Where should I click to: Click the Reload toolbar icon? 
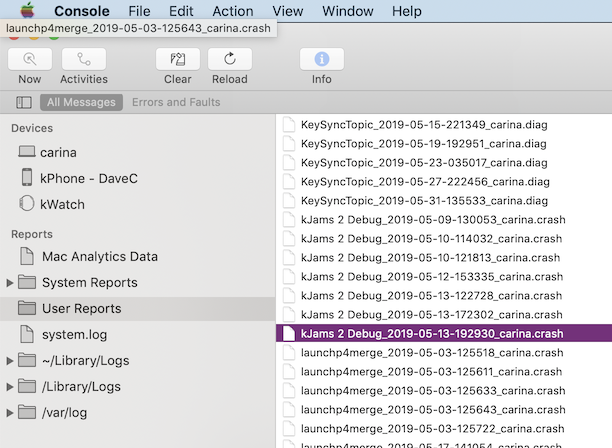[230, 59]
